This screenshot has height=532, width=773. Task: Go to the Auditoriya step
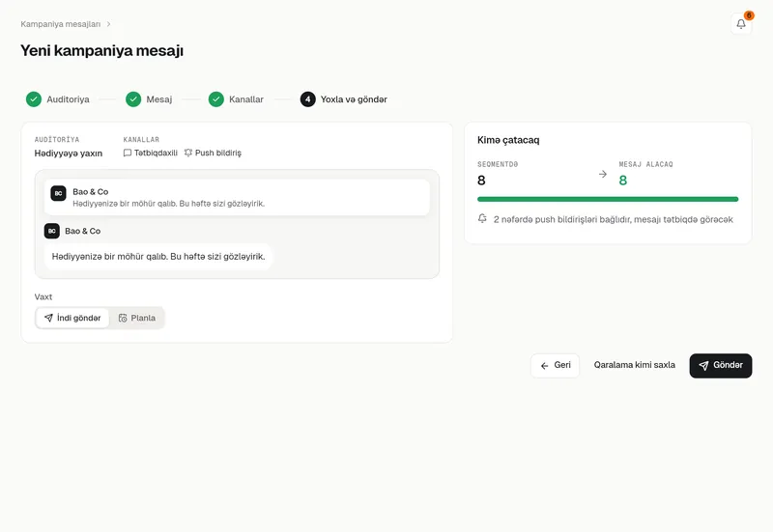point(58,99)
